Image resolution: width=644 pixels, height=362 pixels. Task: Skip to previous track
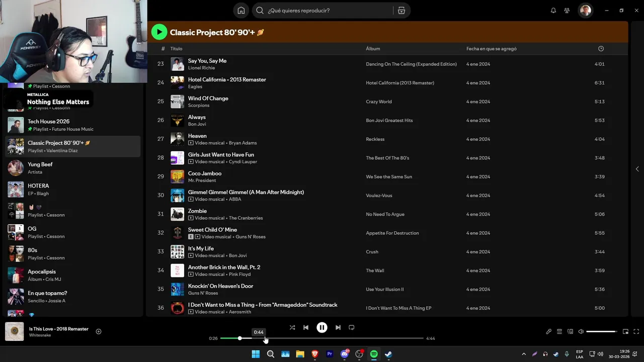click(306, 327)
